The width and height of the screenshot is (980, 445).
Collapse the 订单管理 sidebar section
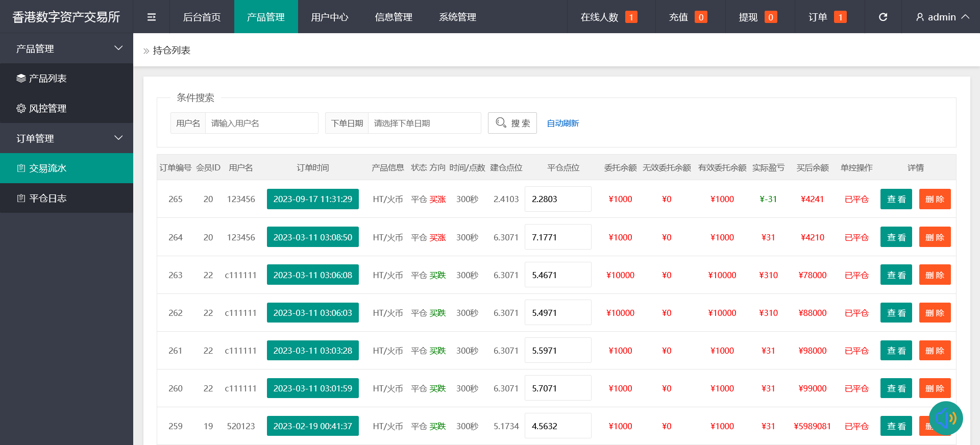point(66,138)
